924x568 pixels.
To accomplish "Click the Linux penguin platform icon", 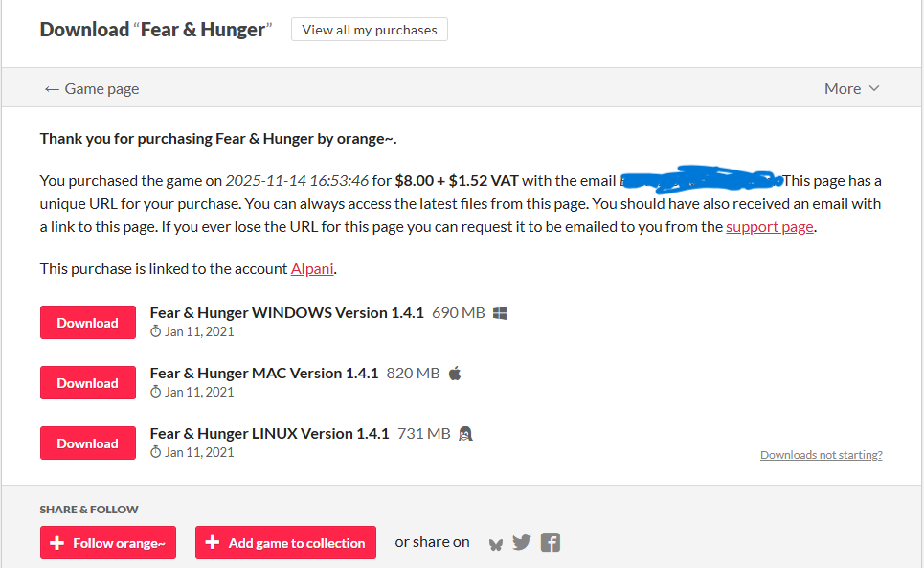I will pos(465,434).
